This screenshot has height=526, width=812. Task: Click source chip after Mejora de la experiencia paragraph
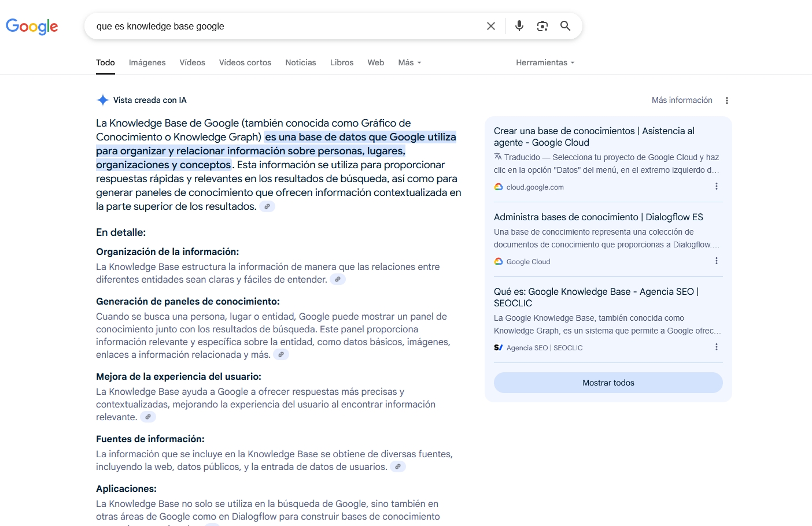(148, 417)
